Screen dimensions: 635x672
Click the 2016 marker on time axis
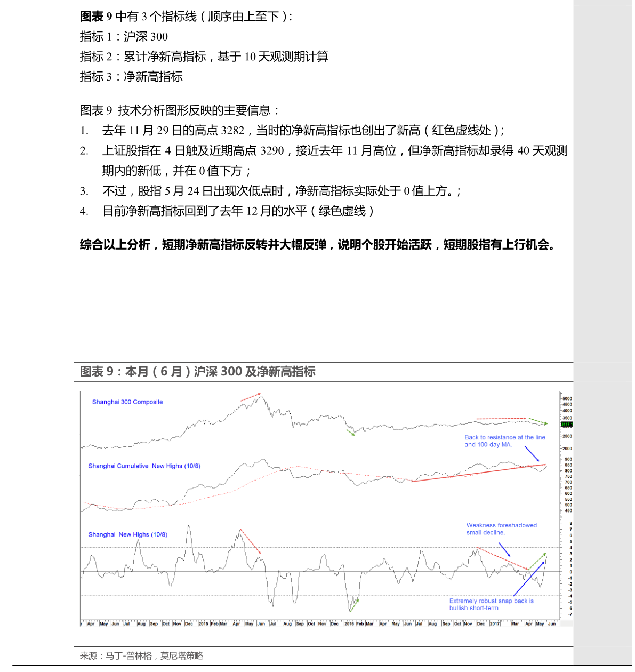tap(349, 623)
